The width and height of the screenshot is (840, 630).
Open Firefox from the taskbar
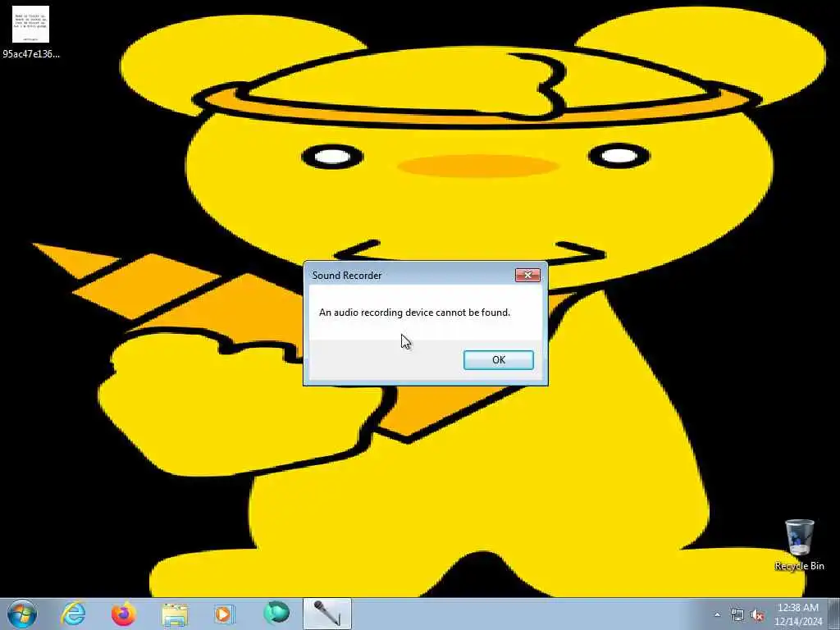point(124,614)
